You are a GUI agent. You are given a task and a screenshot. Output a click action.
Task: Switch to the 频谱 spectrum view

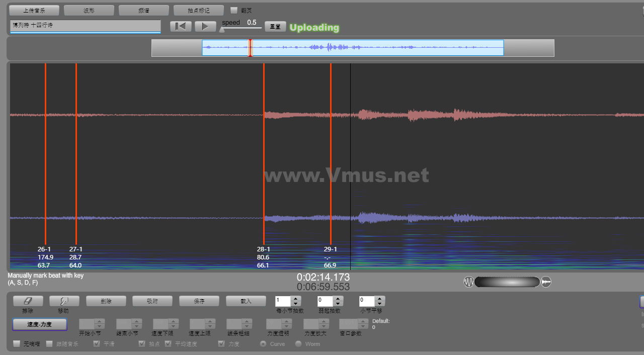click(x=143, y=10)
